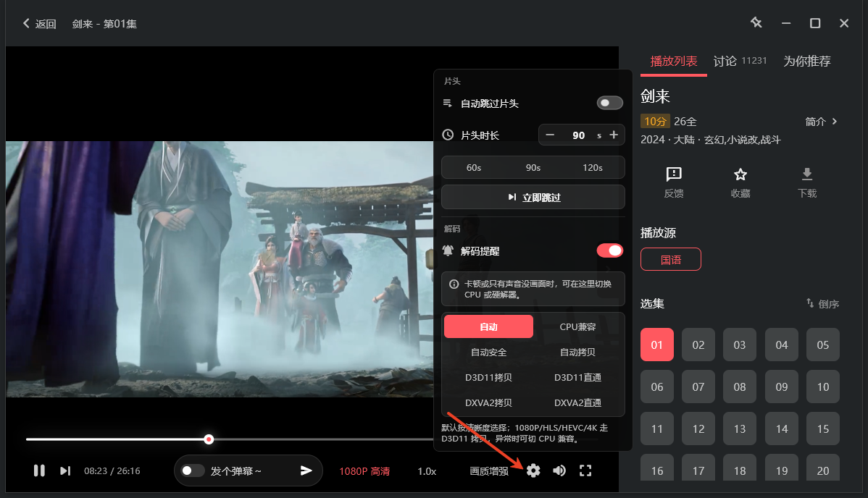Image resolution: width=868 pixels, height=498 pixels.
Task: Reverse episode order with 倒序
Action: tap(822, 304)
